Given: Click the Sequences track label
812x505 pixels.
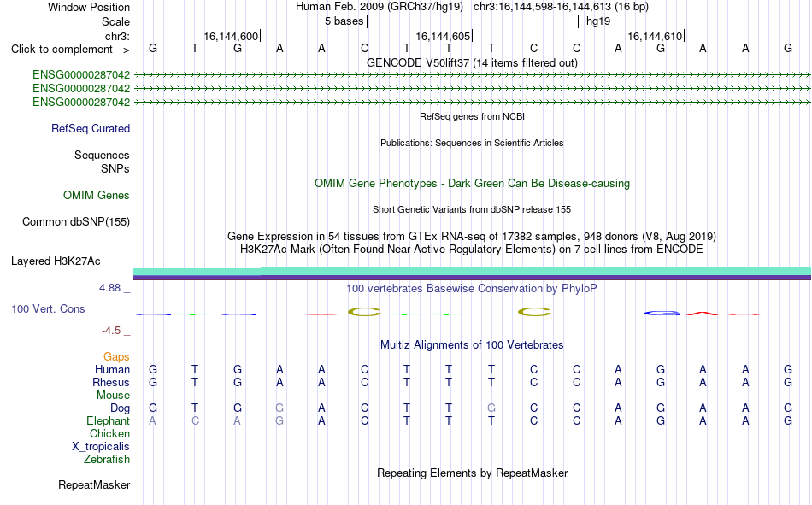Looking at the screenshot, I should 102,155.
